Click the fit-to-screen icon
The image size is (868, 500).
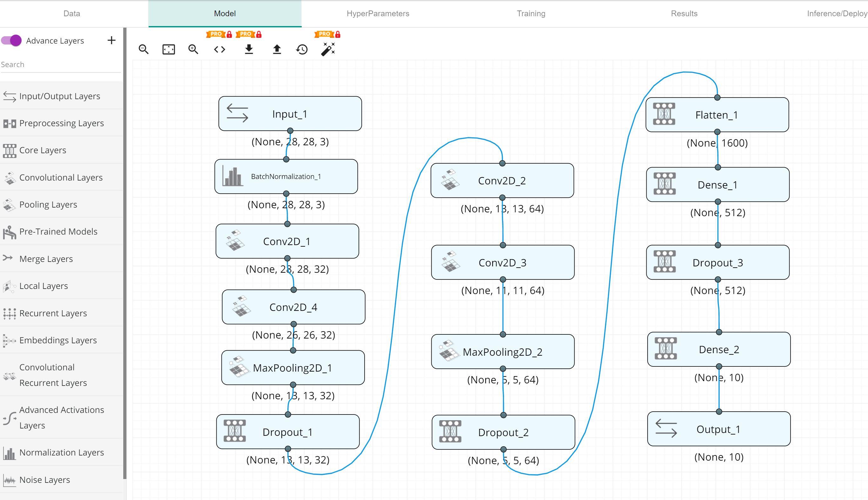(168, 50)
